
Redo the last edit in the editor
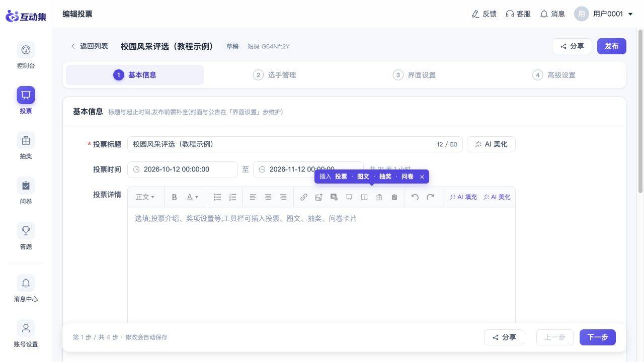tap(430, 197)
